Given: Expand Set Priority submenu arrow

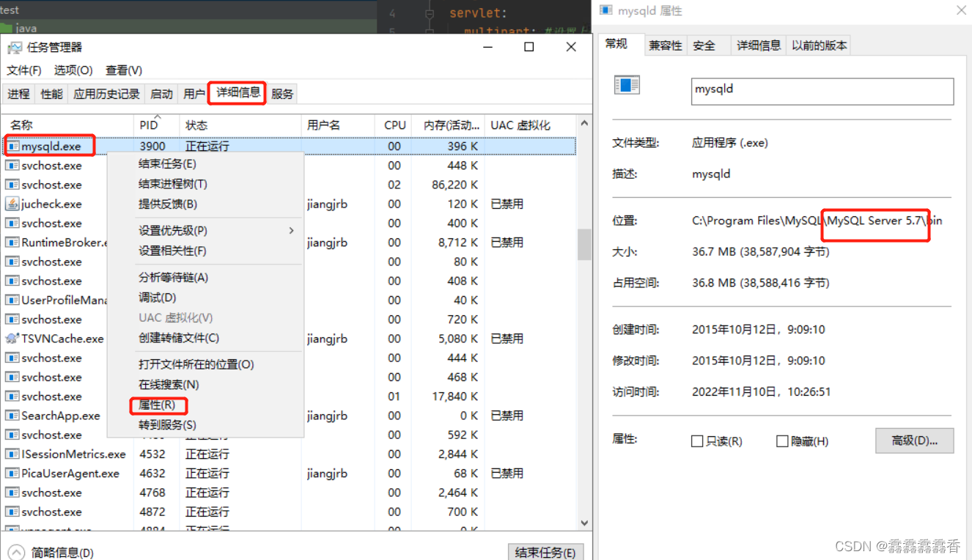Looking at the screenshot, I should pos(291,230).
